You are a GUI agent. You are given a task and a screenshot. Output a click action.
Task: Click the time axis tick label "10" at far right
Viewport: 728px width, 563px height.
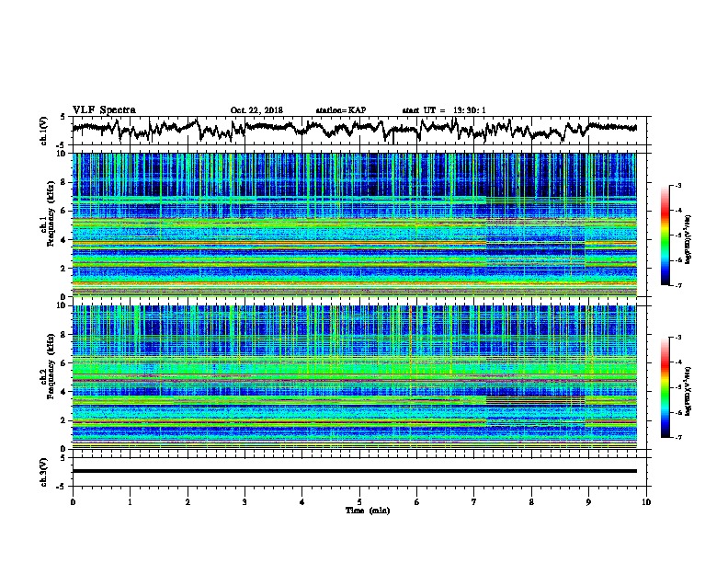click(646, 502)
